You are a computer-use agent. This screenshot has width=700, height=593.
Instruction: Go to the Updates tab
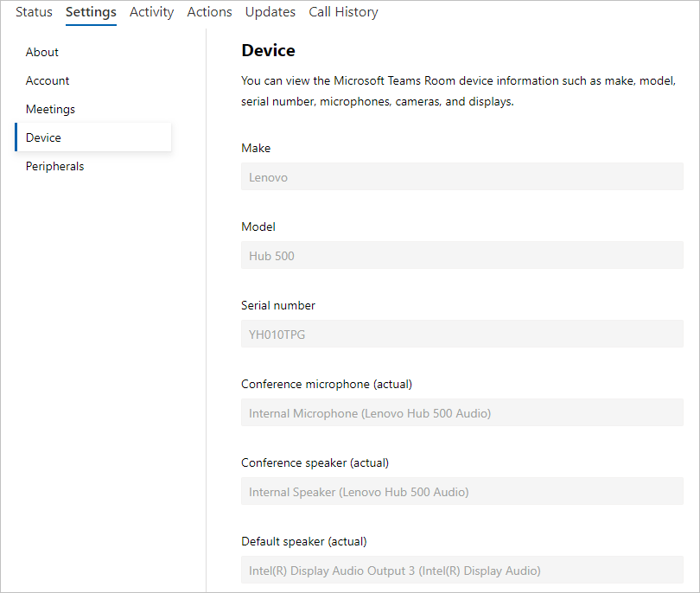point(270,12)
